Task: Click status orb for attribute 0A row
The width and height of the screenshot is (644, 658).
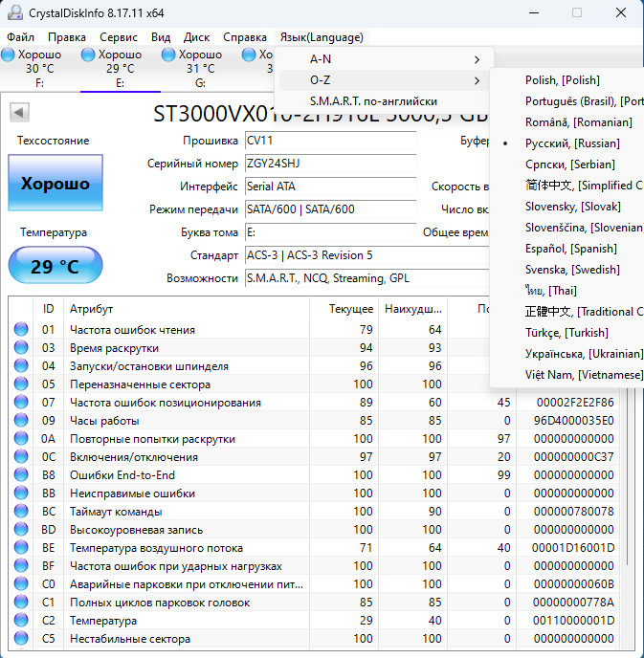Action: (x=21, y=439)
